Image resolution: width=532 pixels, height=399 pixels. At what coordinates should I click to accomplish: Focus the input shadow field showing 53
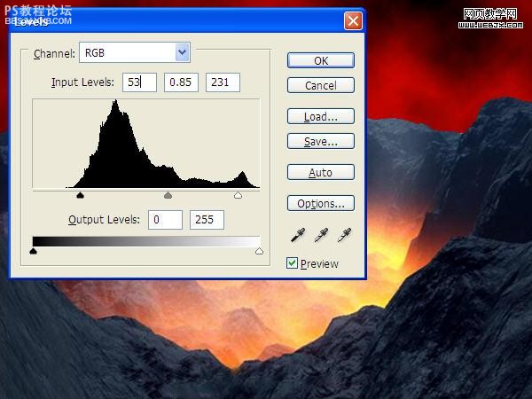(139, 82)
